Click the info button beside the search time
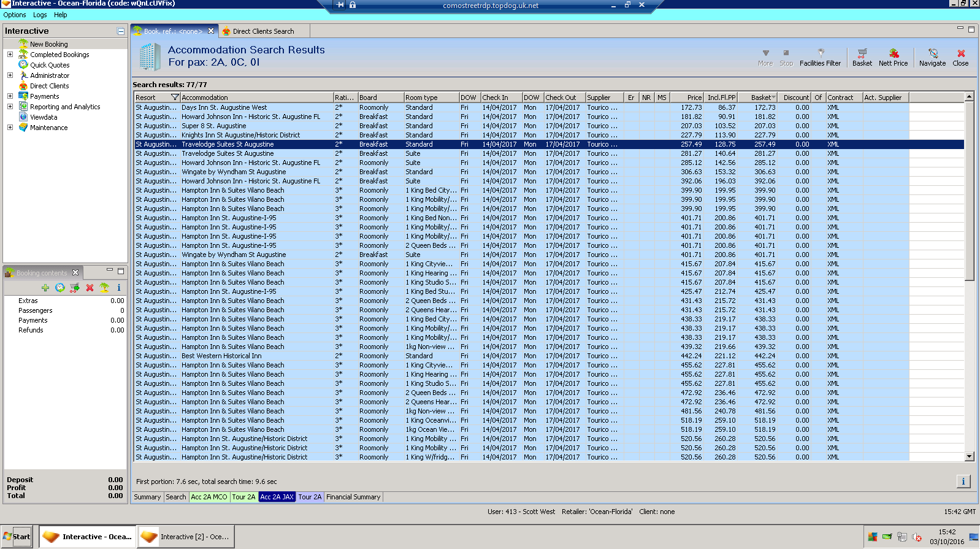The width and height of the screenshot is (980, 549). tap(963, 482)
